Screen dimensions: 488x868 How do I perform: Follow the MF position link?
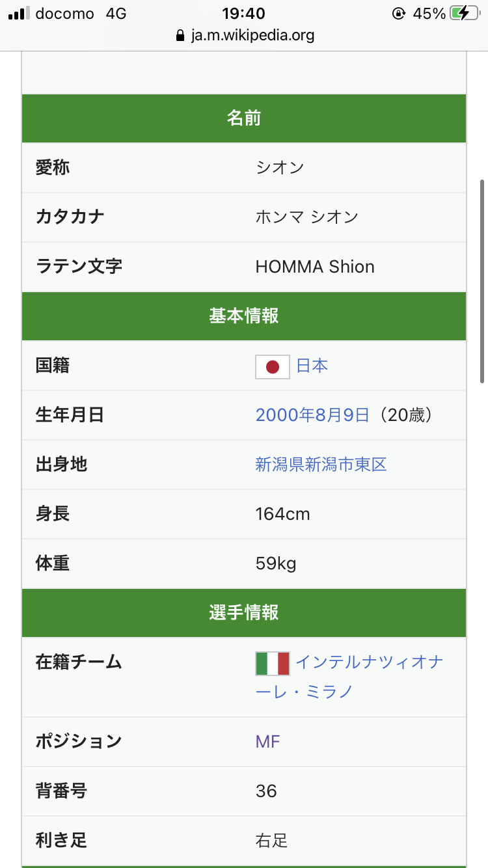coord(267,742)
